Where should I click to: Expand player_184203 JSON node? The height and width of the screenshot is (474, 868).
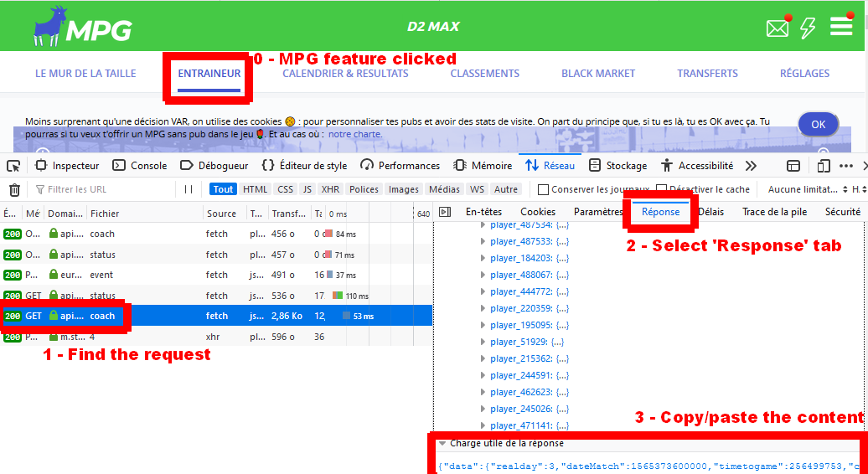tap(483, 258)
